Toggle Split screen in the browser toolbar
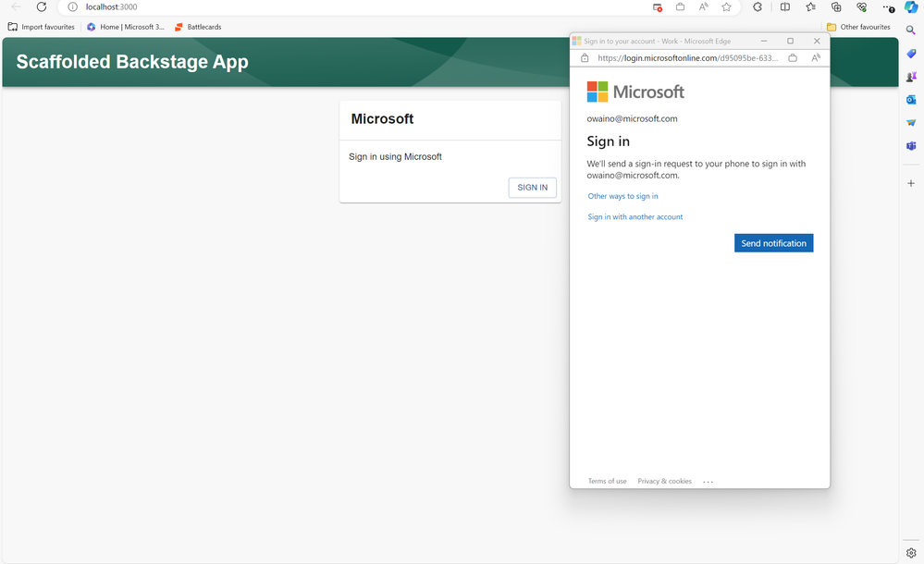Image resolution: width=924 pixels, height=564 pixels. click(x=785, y=7)
